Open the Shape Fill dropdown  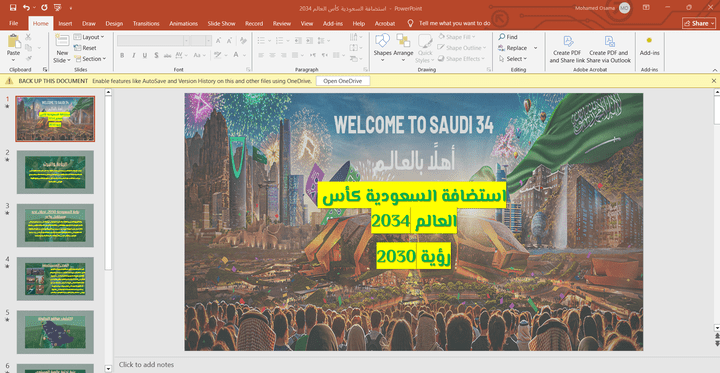[x=456, y=37]
